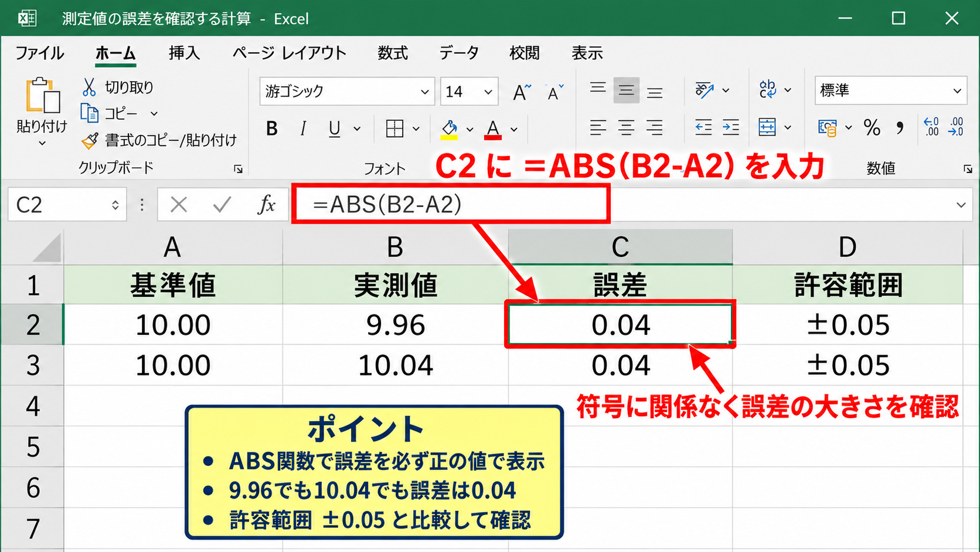Increase decimal places
Viewport: 980px width, 552px height.
pyautogui.click(x=931, y=127)
